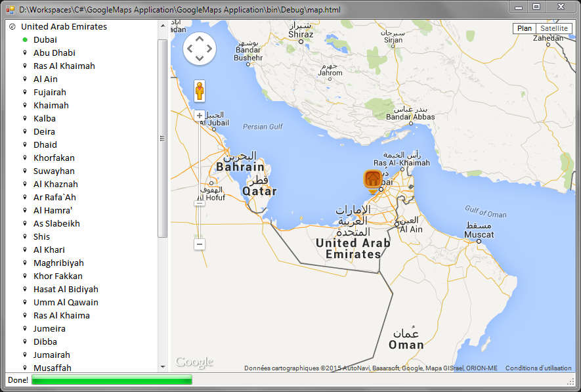581x392 pixels.
Task: Select Musaffah at list bottom
Action: click(x=53, y=368)
